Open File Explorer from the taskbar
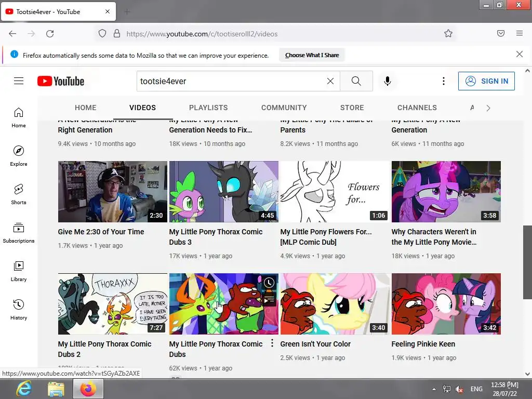Image resolution: width=532 pixels, height=399 pixels. pos(56,389)
